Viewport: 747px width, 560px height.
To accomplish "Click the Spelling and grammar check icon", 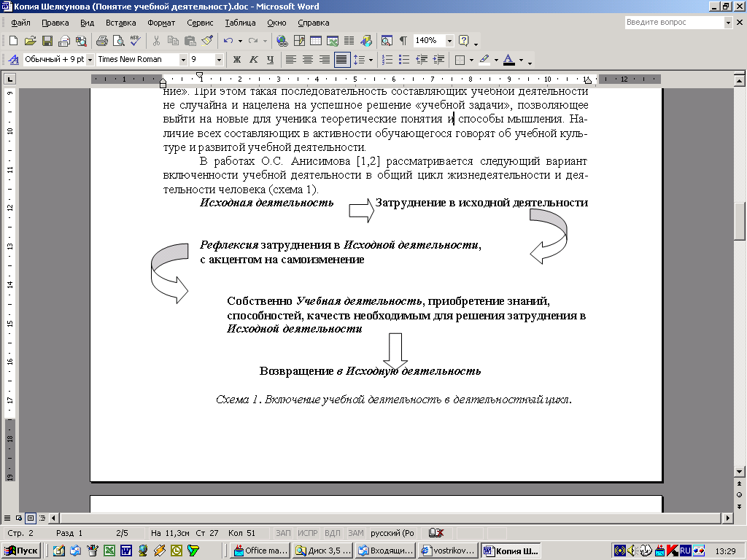I will (x=135, y=41).
